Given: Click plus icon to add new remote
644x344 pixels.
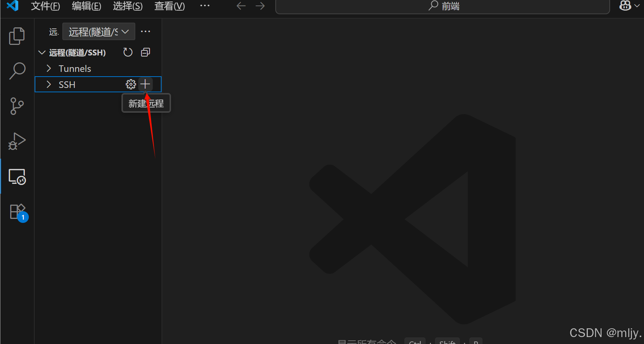Looking at the screenshot, I should pyautogui.click(x=145, y=84).
